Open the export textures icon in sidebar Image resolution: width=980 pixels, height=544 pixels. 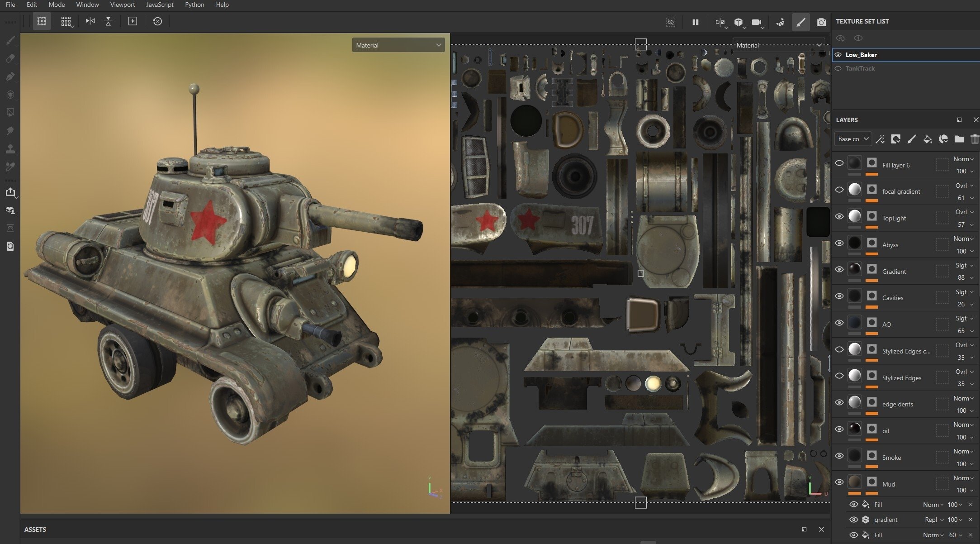tap(10, 192)
